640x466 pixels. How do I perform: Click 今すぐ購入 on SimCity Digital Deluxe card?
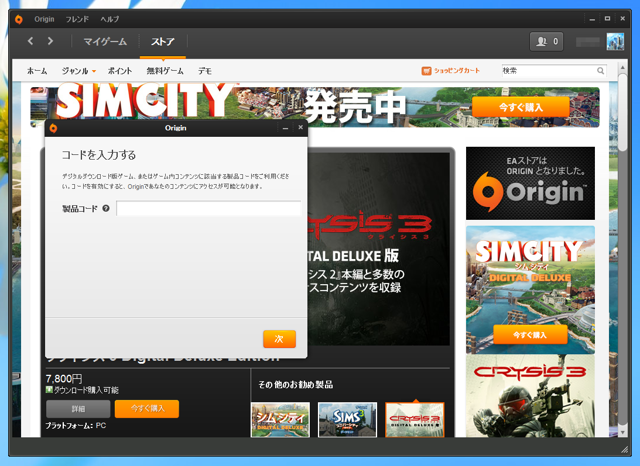point(530,335)
